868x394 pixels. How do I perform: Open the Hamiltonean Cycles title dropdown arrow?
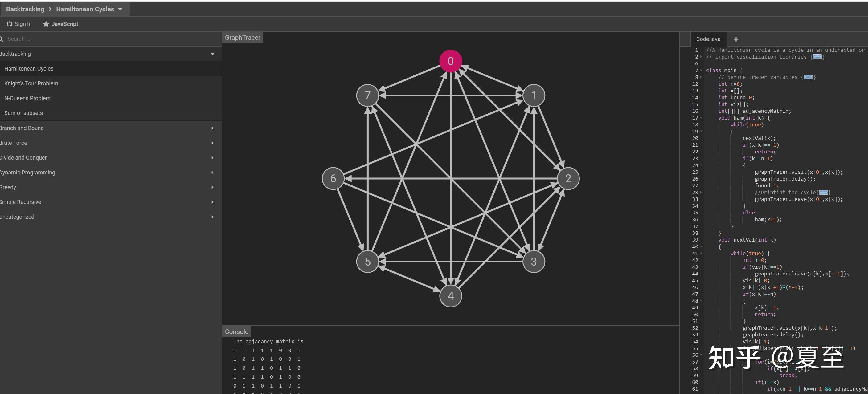point(120,10)
